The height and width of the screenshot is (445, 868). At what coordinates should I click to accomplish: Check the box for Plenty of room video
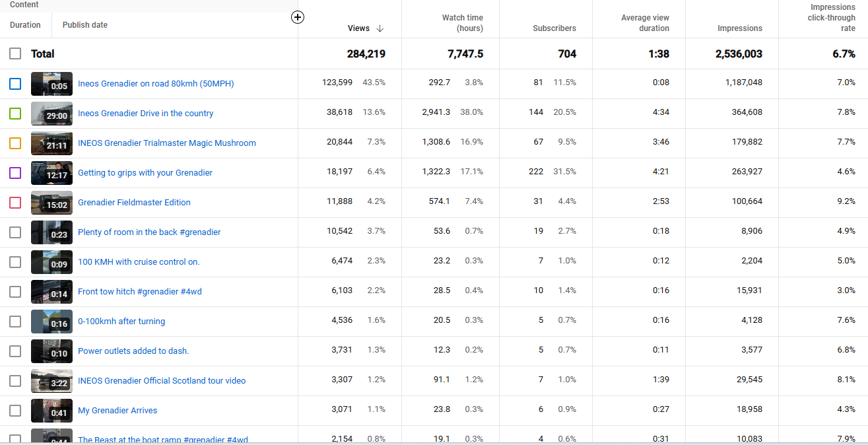click(x=15, y=232)
